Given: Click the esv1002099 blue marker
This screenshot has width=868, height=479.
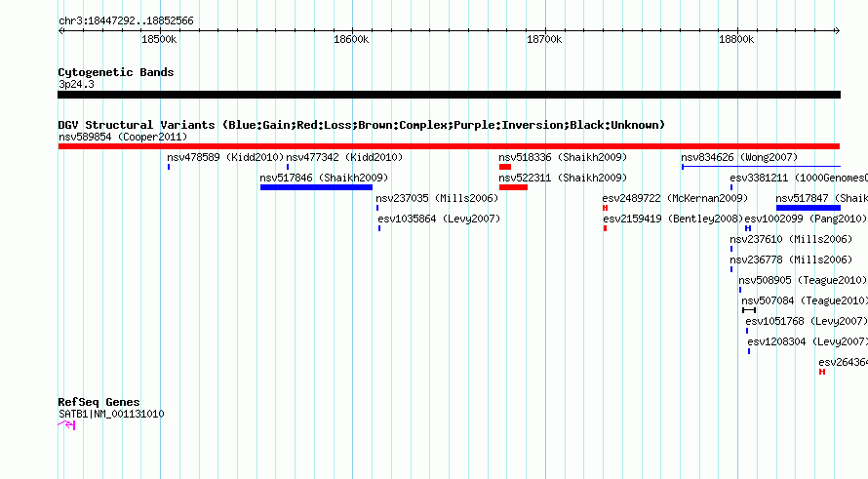Looking at the screenshot, I should click(748, 228).
